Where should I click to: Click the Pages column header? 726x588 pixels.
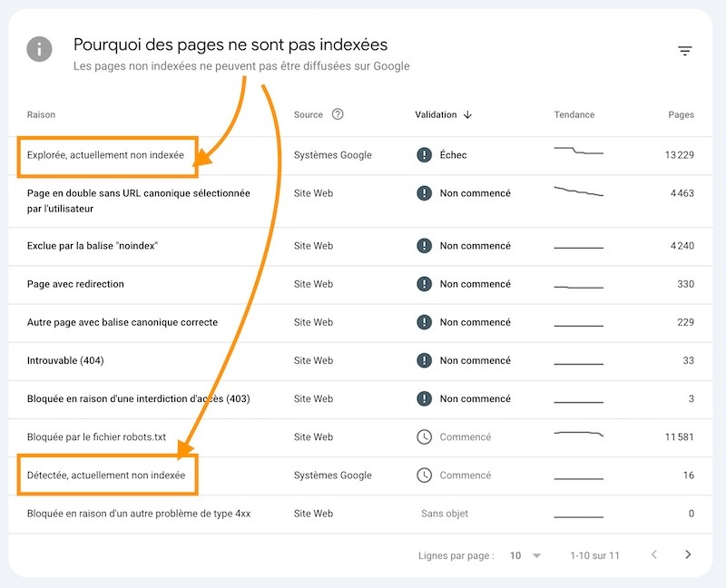(681, 114)
